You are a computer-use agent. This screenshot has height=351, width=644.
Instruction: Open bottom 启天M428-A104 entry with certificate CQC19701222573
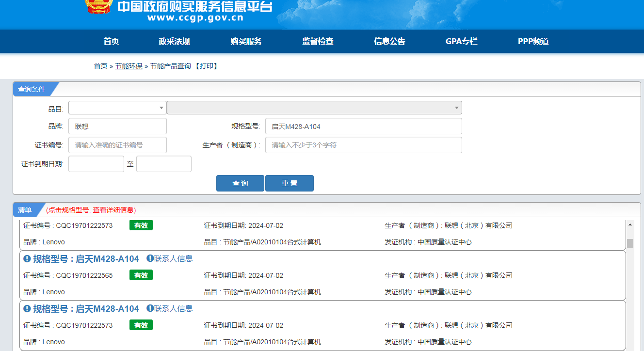pyautogui.click(x=86, y=309)
